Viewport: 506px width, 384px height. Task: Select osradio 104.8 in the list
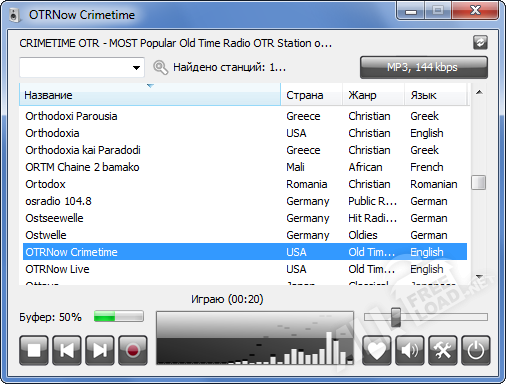pos(245,201)
